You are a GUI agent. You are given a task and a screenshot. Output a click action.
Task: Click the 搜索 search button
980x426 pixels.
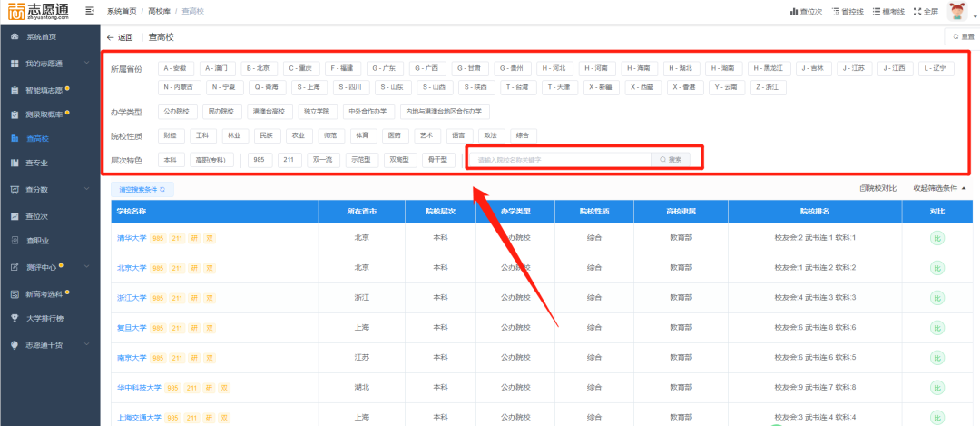click(671, 160)
